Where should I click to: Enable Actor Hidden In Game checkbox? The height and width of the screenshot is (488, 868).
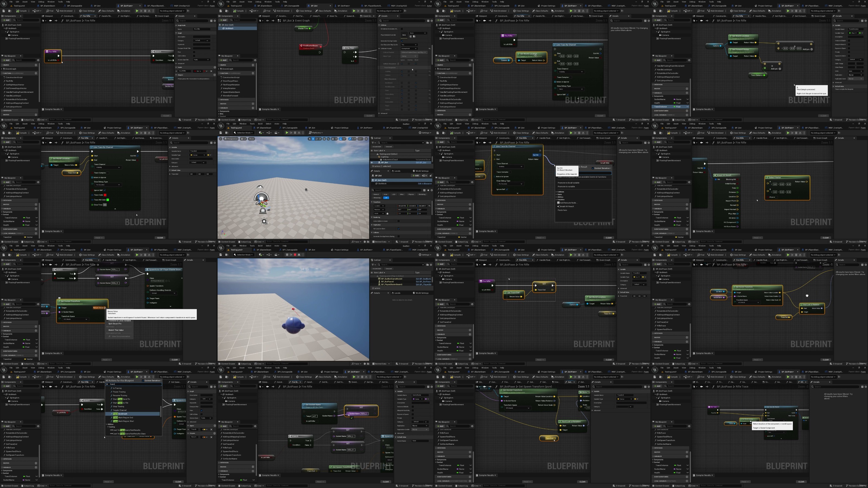coord(398,221)
